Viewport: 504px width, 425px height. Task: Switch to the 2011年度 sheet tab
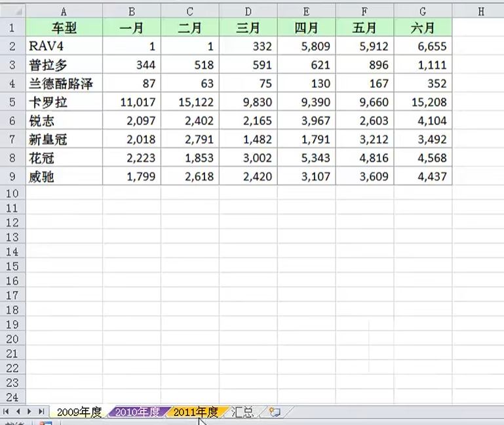[x=196, y=412]
